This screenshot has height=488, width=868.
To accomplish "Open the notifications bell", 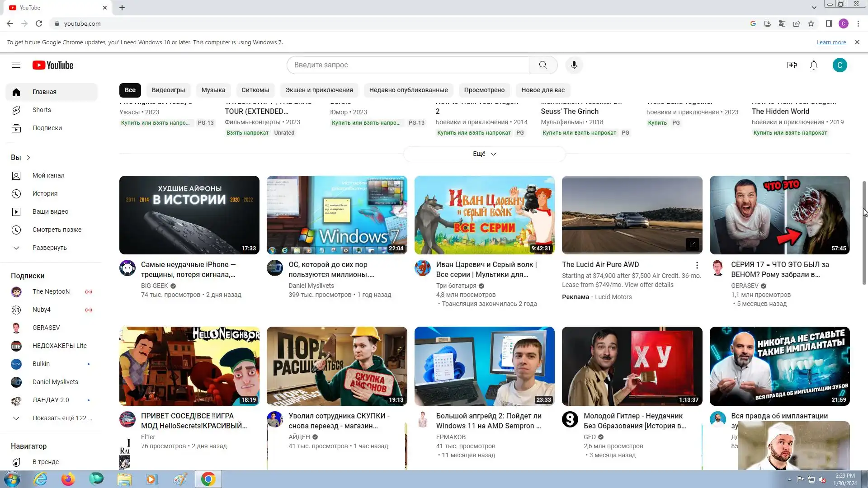I will coord(813,65).
